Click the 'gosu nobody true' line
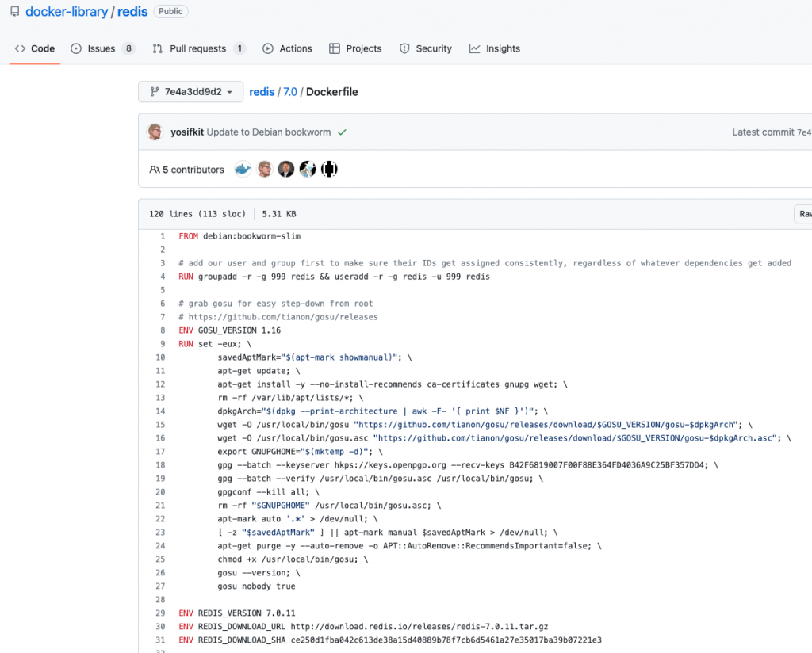 click(256, 586)
